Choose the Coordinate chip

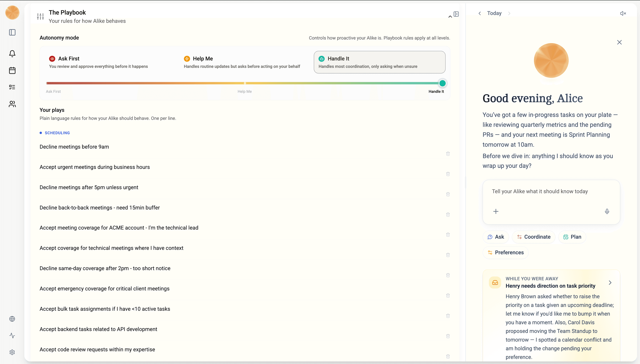point(533,237)
